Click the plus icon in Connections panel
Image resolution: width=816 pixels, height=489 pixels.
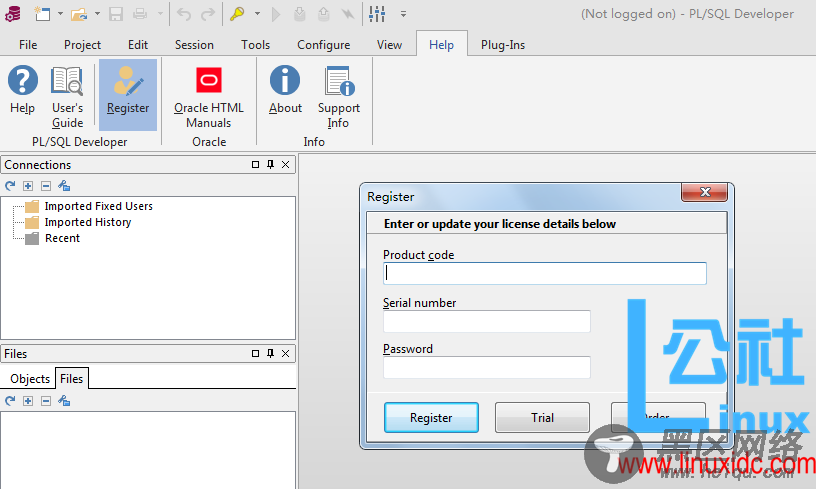coord(28,186)
